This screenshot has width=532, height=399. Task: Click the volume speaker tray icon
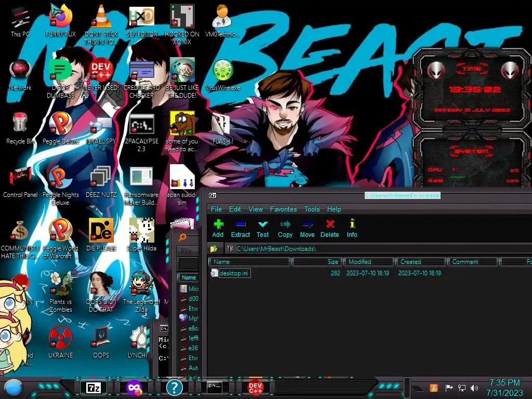point(474,388)
